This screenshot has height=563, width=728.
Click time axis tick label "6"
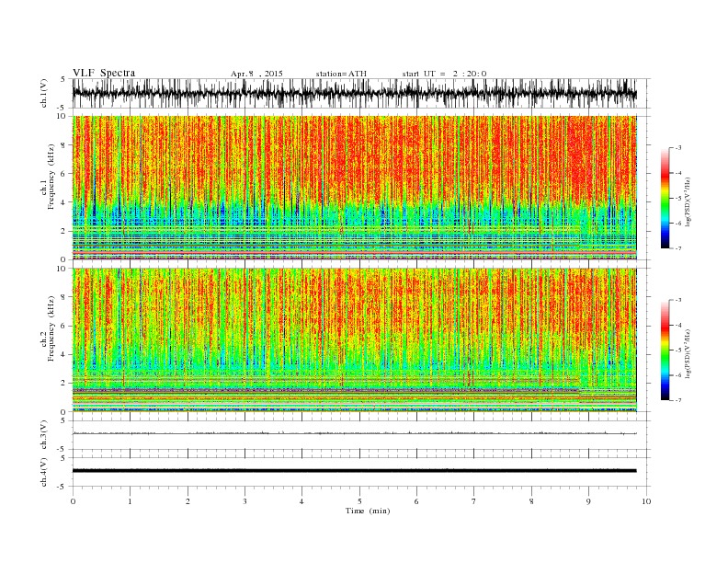coord(416,501)
